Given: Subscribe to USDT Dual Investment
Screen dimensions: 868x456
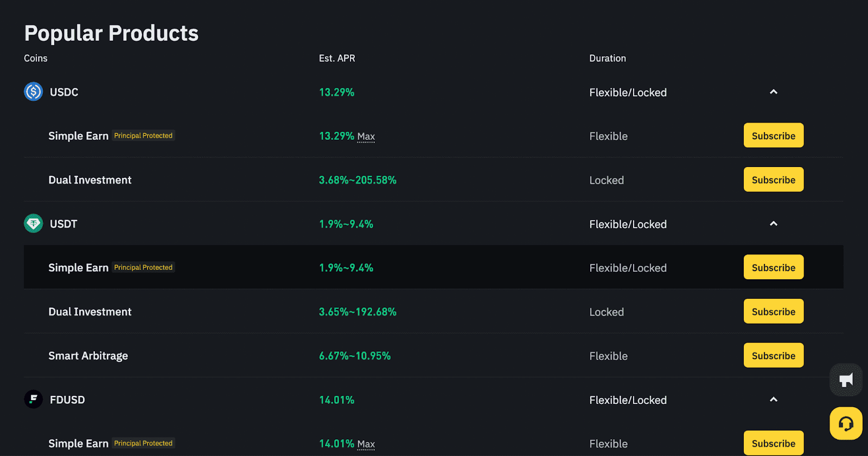Looking at the screenshot, I should tap(773, 311).
